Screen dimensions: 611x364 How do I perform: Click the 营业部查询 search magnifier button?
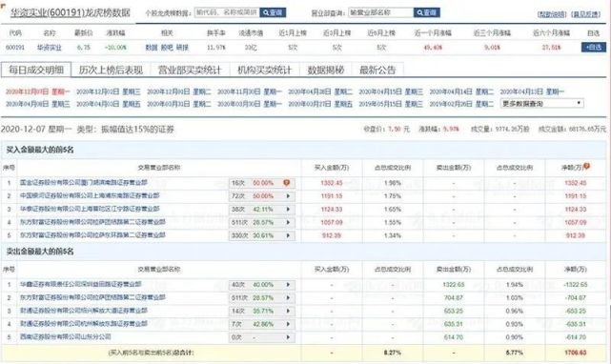[x=427, y=12]
